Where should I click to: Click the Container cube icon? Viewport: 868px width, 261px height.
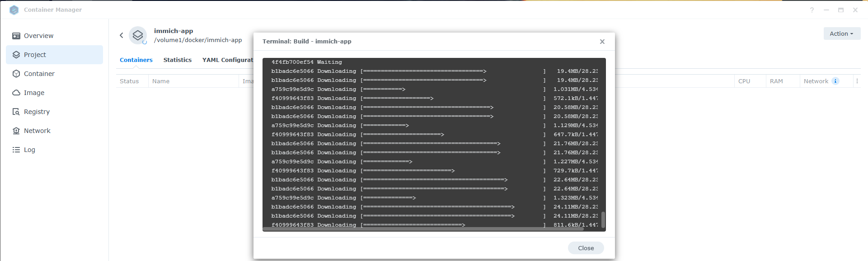tap(16, 74)
